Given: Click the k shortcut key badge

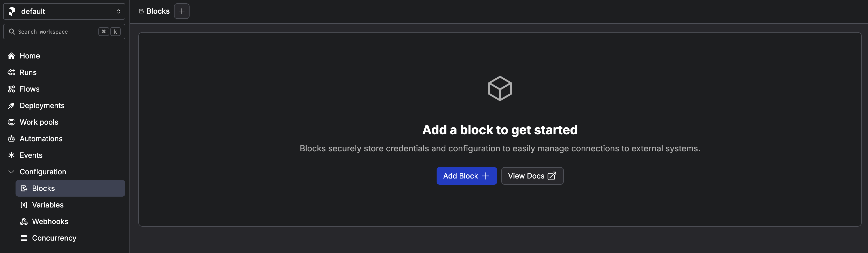Looking at the screenshot, I should tap(115, 32).
